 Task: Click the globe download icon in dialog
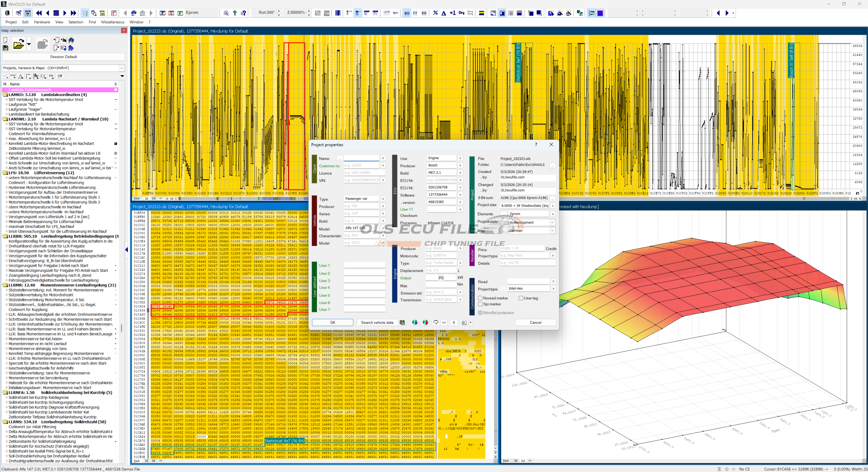(x=415, y=322)
